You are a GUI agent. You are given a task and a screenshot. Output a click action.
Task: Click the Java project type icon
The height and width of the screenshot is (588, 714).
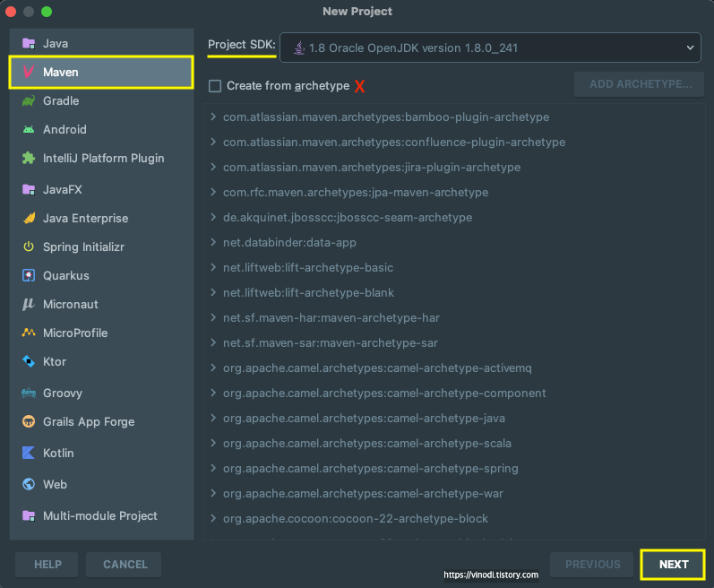click(x=29, y=44)
